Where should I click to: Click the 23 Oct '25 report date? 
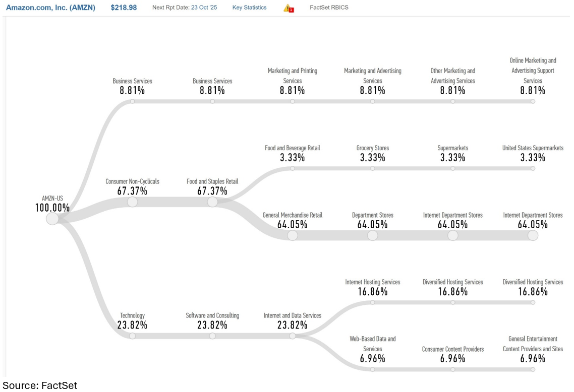coord(204,8)
